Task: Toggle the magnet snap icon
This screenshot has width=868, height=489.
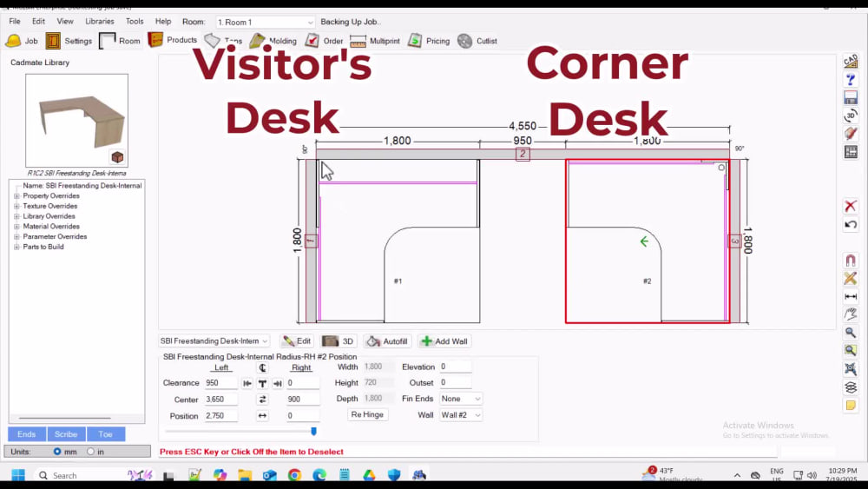Action: click(851, 260)
